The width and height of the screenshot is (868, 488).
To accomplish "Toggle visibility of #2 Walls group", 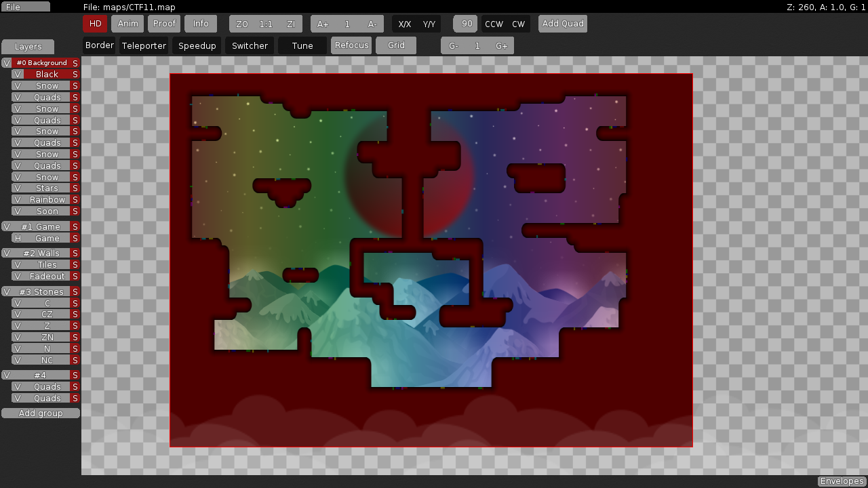I will [6, 253].
